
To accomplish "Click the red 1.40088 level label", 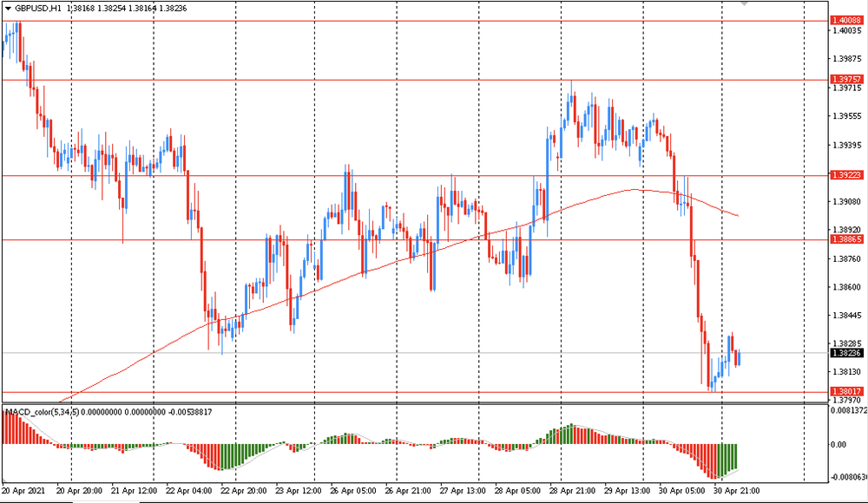I will pos(847,21).
